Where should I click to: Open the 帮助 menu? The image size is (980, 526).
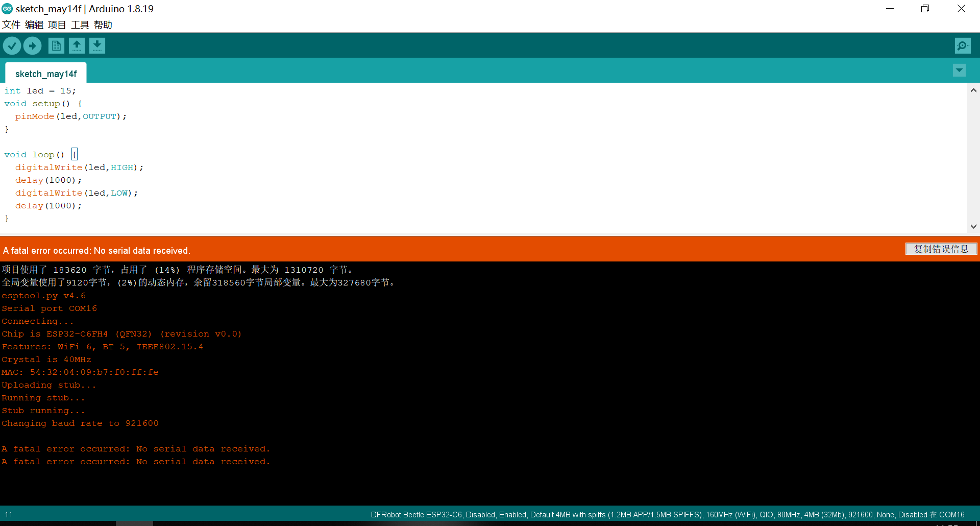(103, 25)
